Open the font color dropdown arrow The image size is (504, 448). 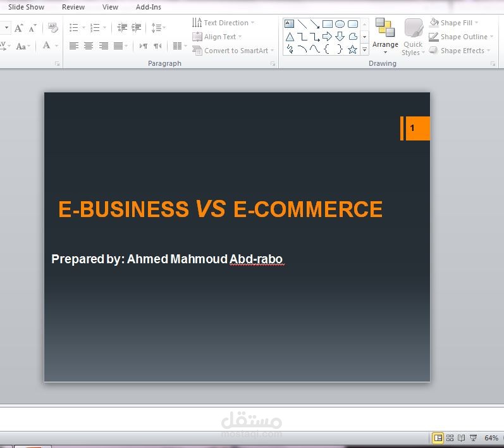[x=57, y=46]
